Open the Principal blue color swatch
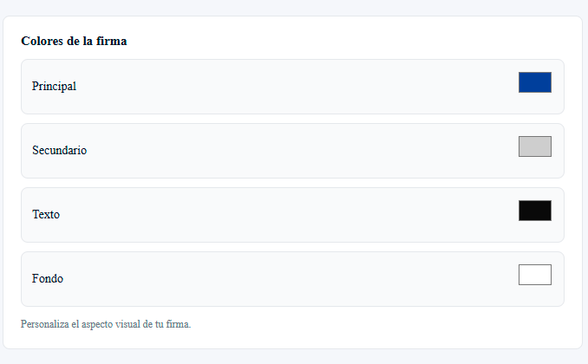 tap(534, 82)
